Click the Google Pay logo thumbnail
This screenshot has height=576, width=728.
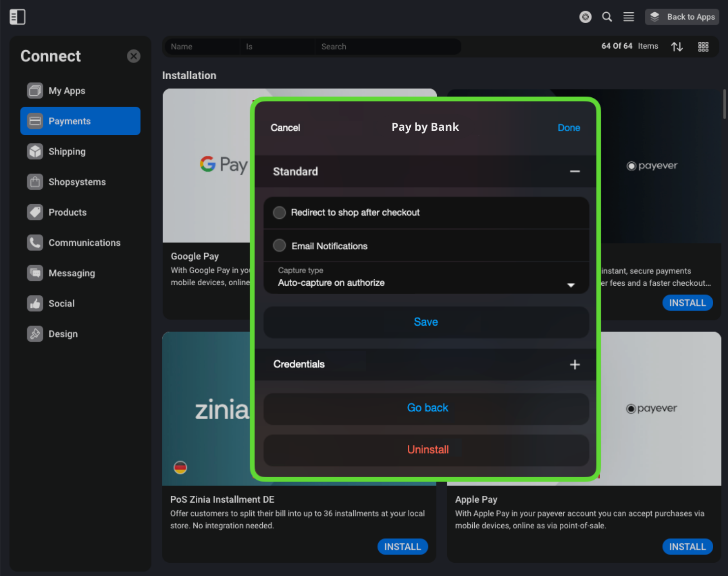coord(223,165)
